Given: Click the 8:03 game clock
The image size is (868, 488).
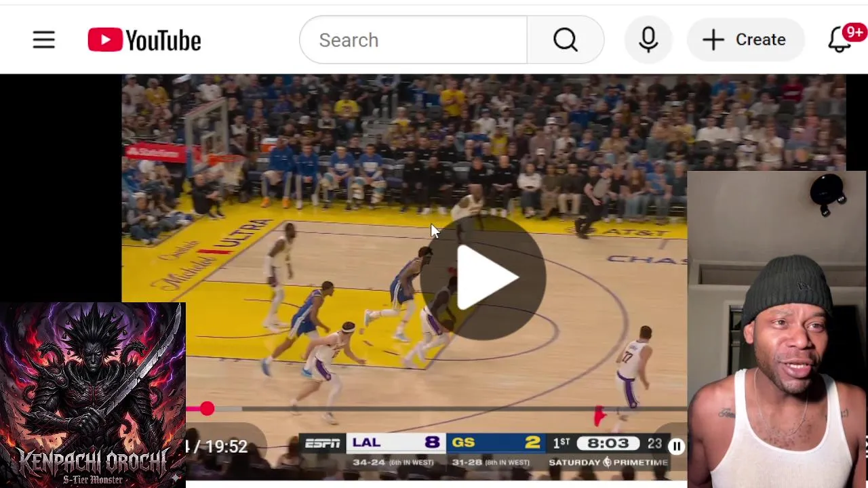Looking at the screenshot, I should point(608,443).
